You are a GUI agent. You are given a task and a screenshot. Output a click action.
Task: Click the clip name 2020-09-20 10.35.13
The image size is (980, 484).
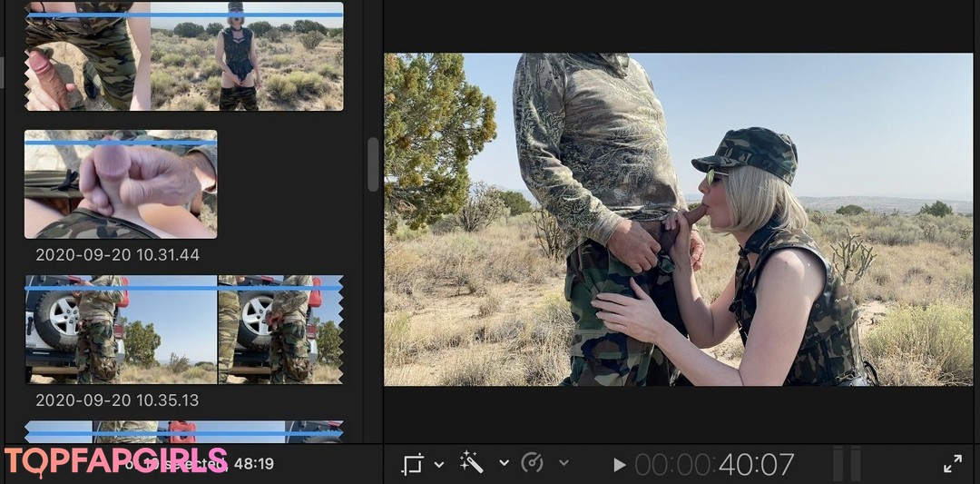pos(117,400)
